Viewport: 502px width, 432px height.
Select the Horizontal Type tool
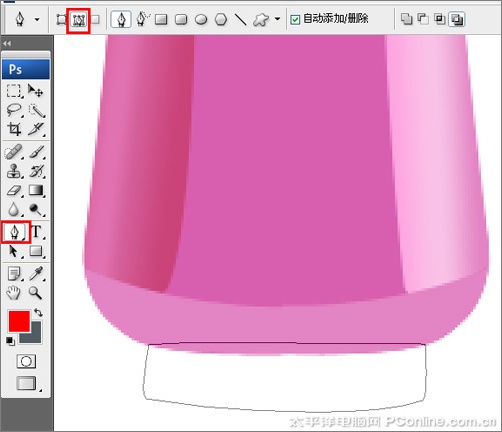[x=36, y=231]
